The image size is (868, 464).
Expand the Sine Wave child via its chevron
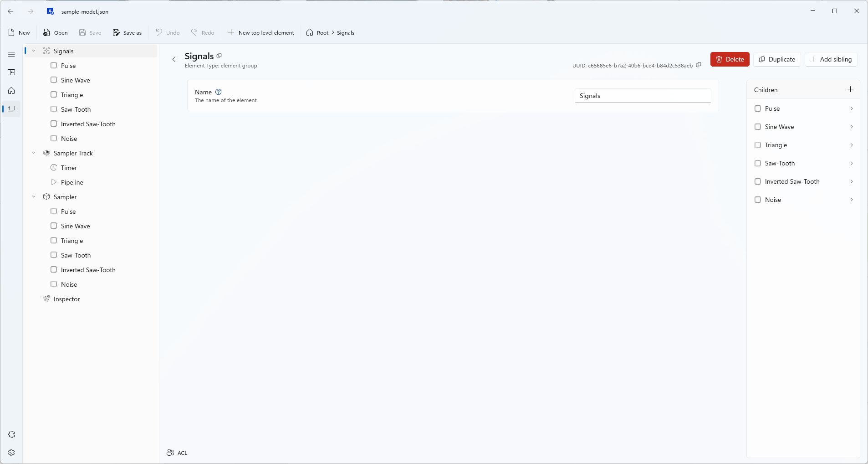pyautogui.click(x=852, y=127)
